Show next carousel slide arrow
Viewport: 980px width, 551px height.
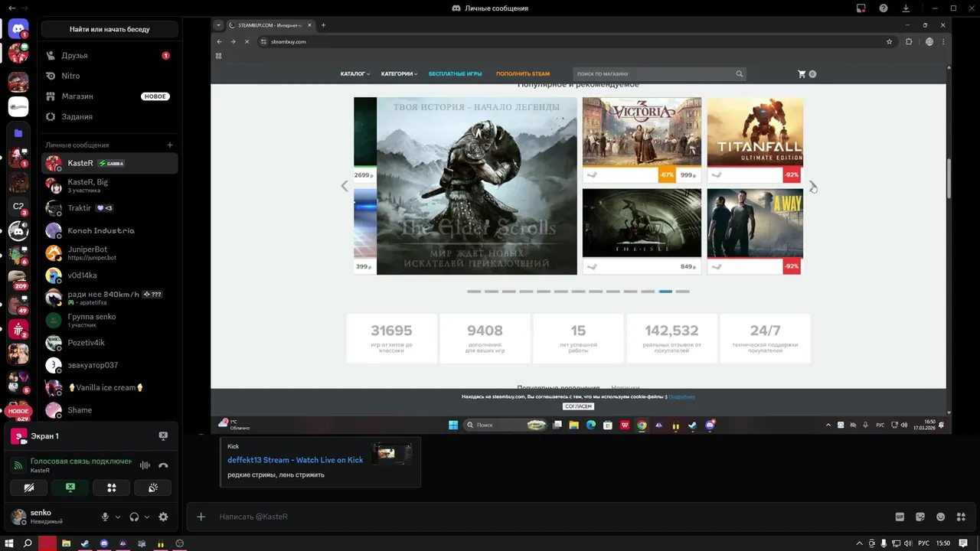pos(812,185)
